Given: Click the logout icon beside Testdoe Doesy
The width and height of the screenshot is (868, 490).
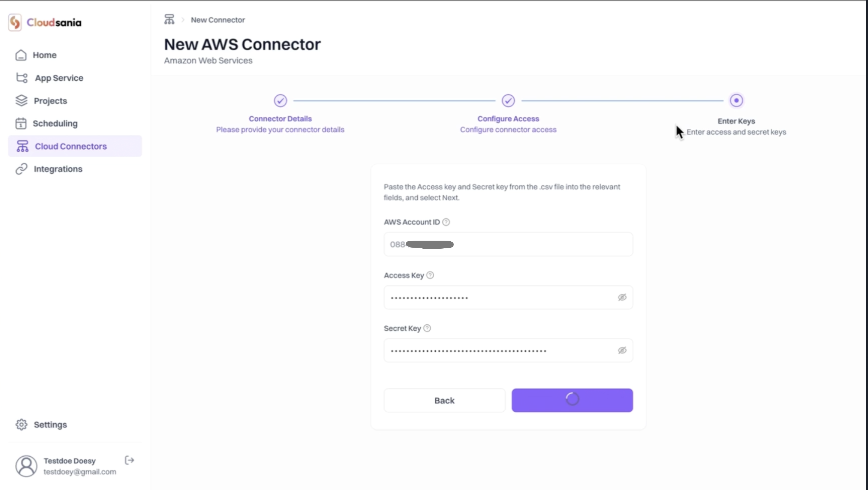Looking at the screenshot, I should point(129,460).
